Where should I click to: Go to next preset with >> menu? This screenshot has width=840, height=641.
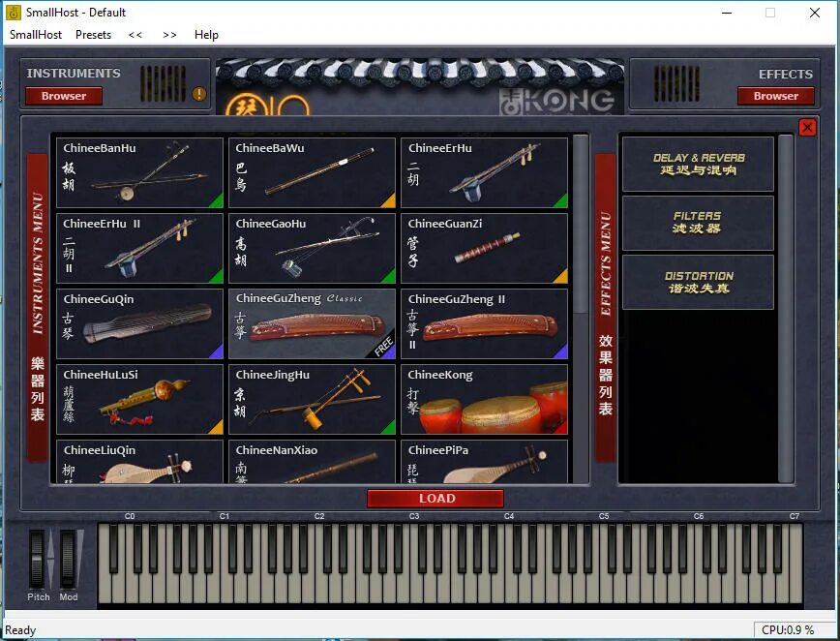pyautogui.click(x=169, y=35)
